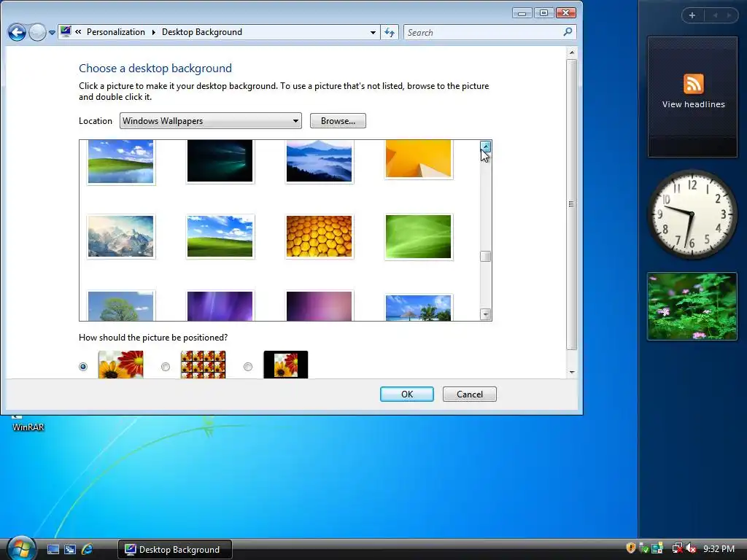Image resolution: width=747 pixels, height=560 pixels.
Task: Select the purple aurora wallpaper
Action: click(220, 306)
